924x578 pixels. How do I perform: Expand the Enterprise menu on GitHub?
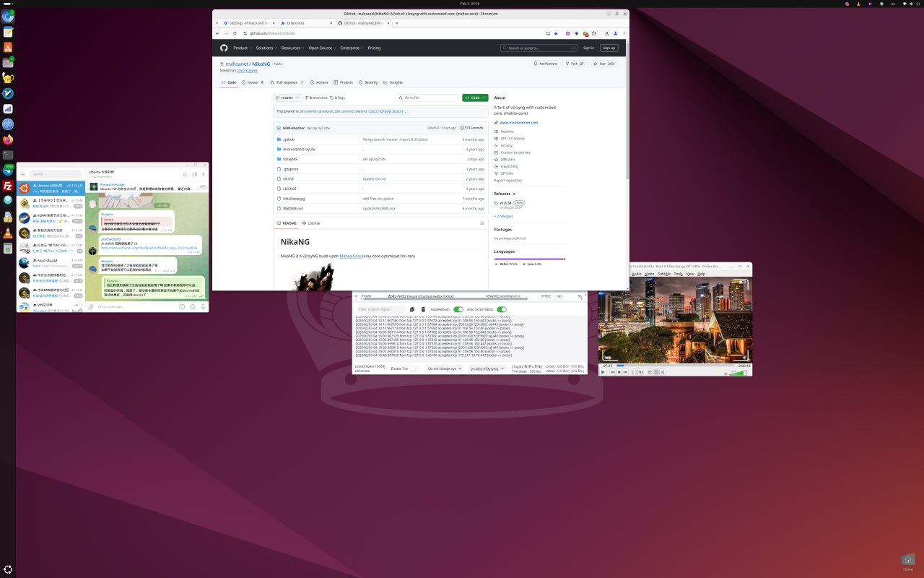[x=352, y=48]
